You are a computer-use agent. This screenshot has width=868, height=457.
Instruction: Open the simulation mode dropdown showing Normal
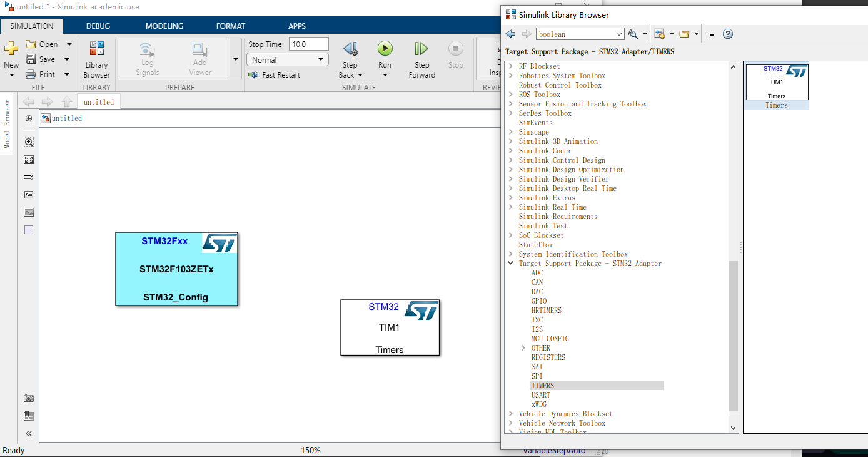click(287, 59)
